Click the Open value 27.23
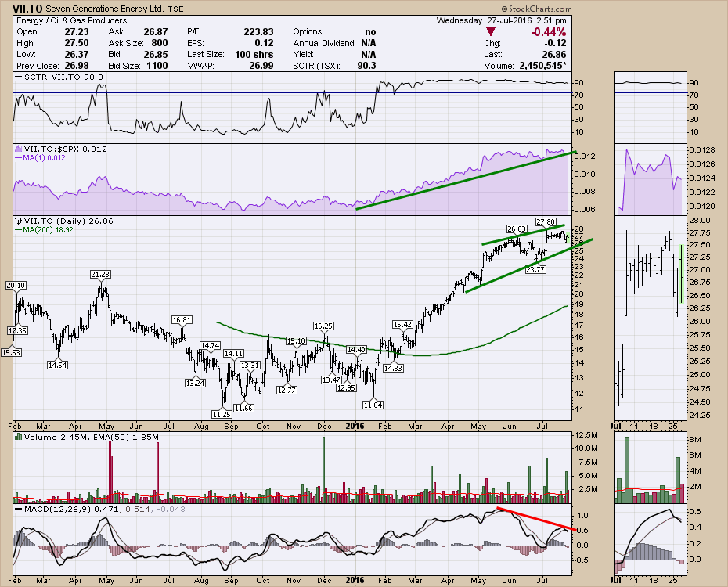 pyautogui.click(x=77, y=31)
